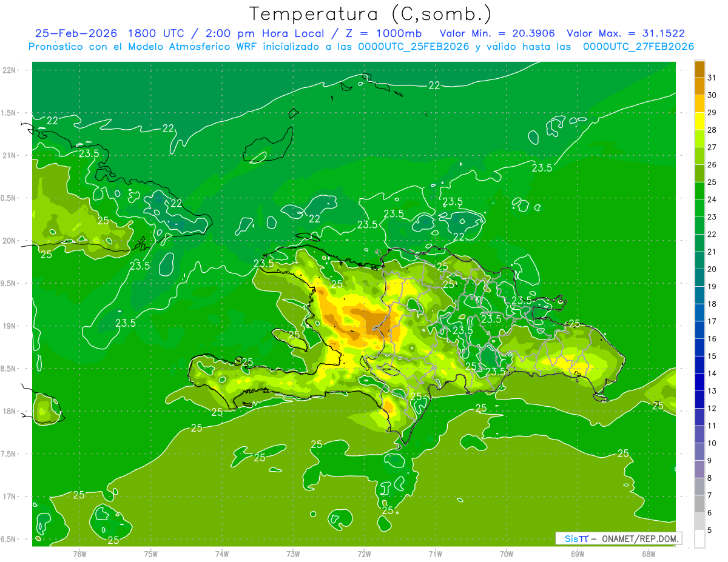
Task: Click latitude axis label "22N"
Action: point(9,70)
